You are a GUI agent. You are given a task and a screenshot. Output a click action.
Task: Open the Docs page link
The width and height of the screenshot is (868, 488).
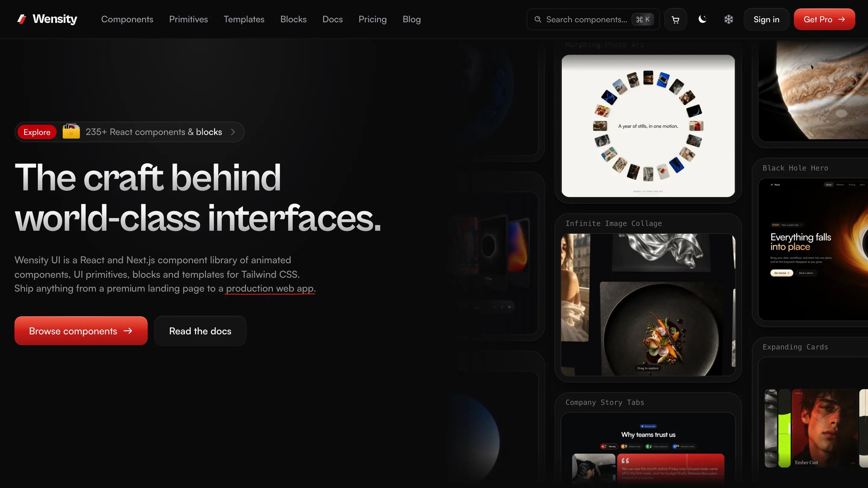pyautogui.click(x=332, y=19)
